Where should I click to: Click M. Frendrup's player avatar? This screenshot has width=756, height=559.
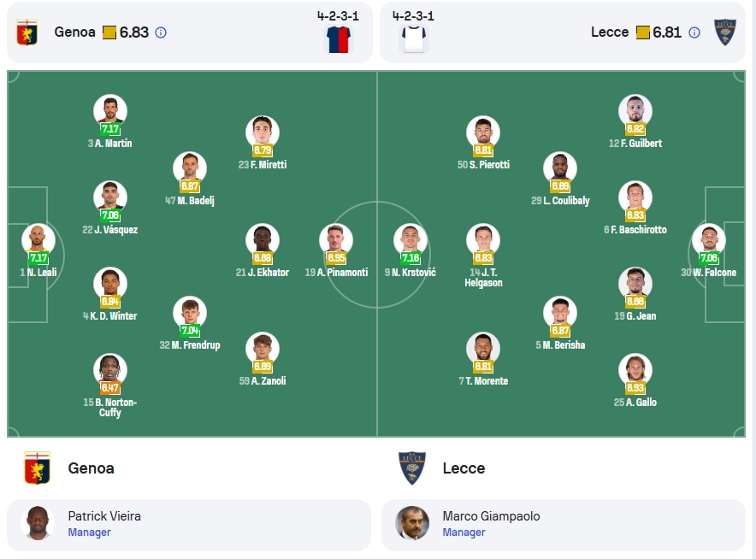click(x=190, y=313)
